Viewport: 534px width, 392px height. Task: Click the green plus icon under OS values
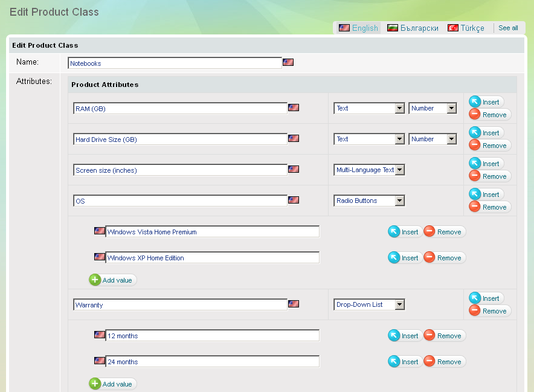(x=95, y=280)
